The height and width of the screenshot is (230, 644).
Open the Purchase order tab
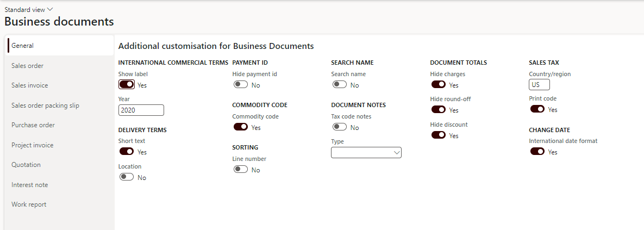click(x=60, y=125)
